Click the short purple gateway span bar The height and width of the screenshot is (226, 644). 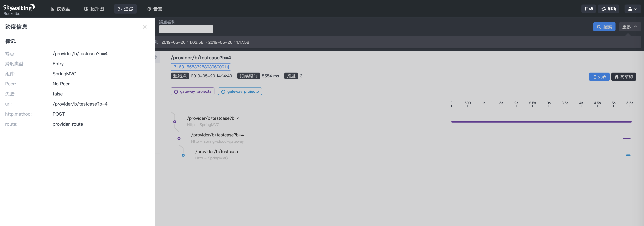point(627,138)
